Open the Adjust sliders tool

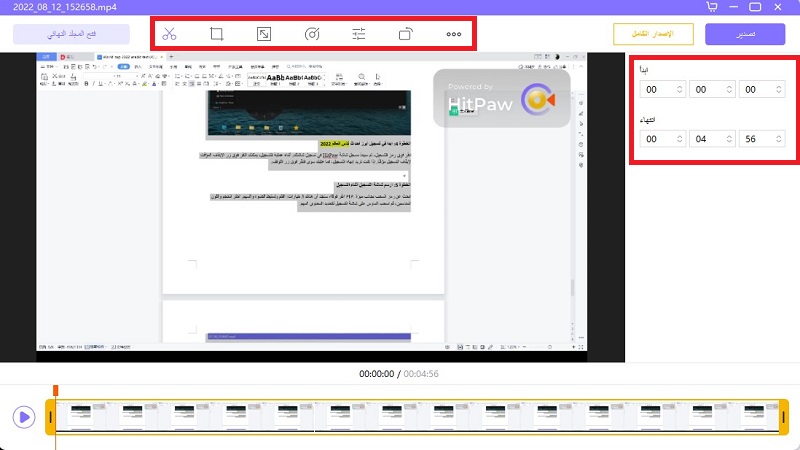[359, 34]
